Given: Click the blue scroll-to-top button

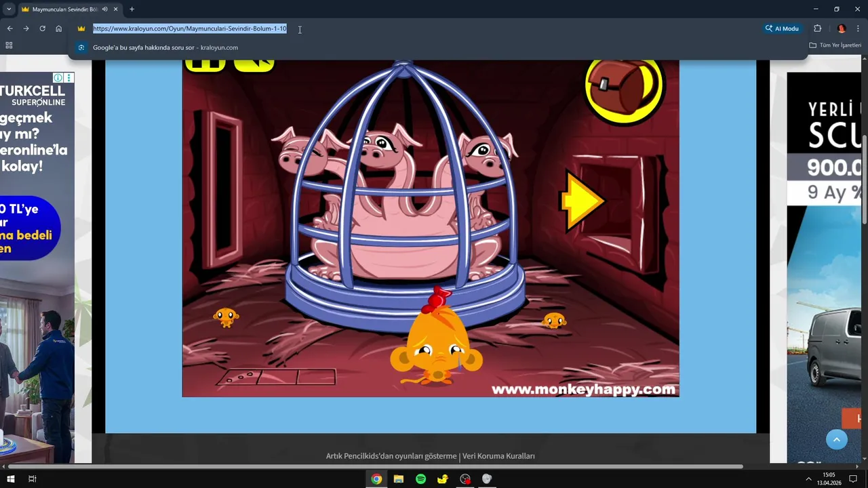Looking at the screenshot, I should [837, 439].
